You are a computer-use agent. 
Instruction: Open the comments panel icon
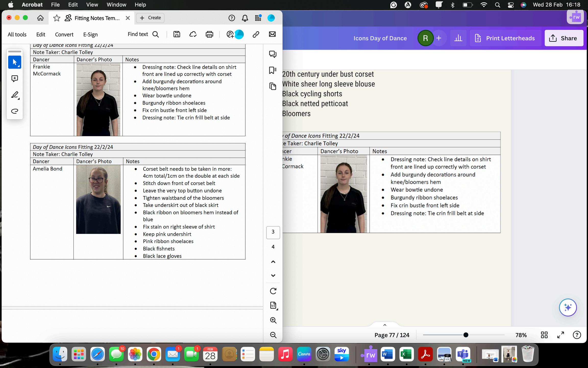(x=273, y=54)
